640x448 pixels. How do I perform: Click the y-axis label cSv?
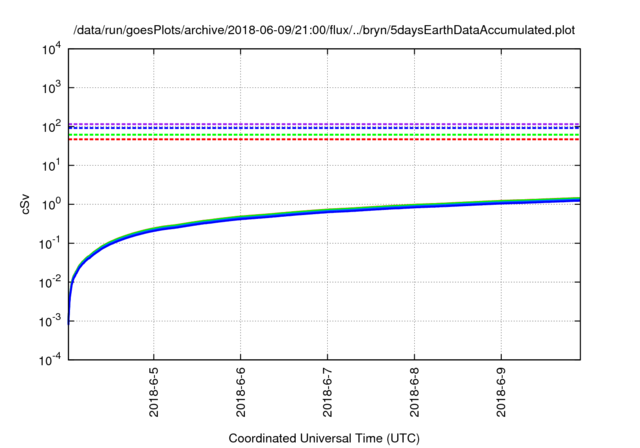pyautogui.click(x=25, y=204)
